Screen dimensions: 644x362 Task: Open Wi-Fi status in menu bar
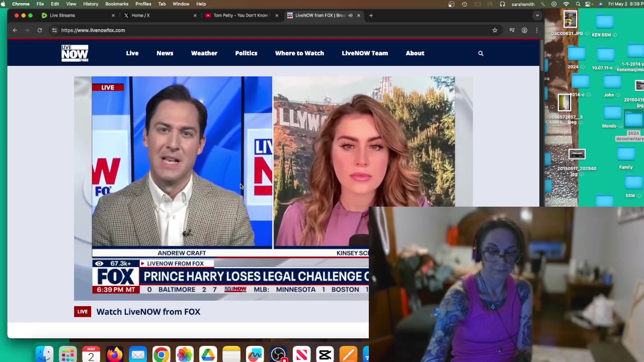(x=566, y=4)
